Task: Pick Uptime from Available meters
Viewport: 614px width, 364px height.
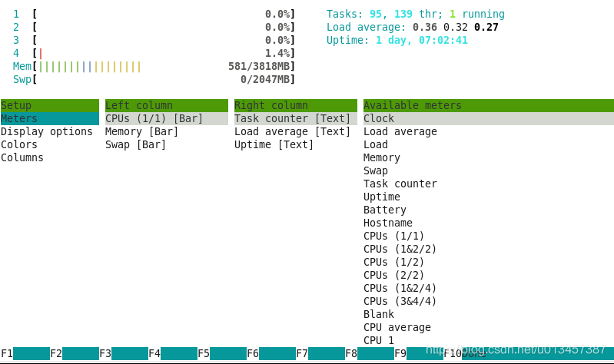Action: [x=382, y=197]
